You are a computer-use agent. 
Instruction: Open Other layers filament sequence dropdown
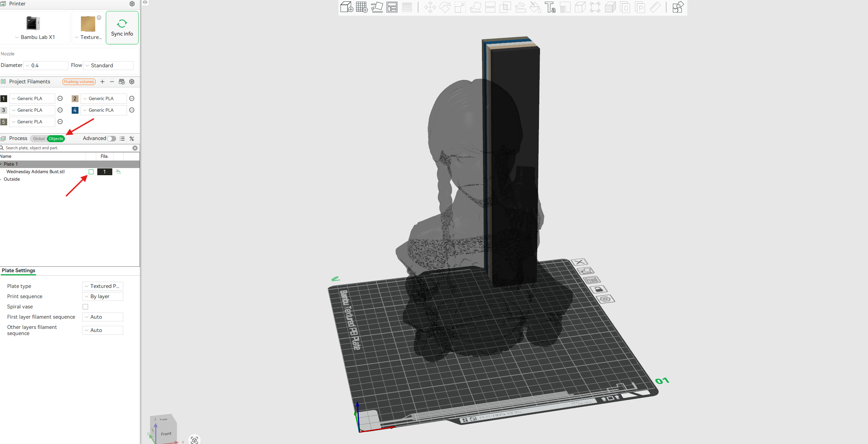click(x=103, y=330)
